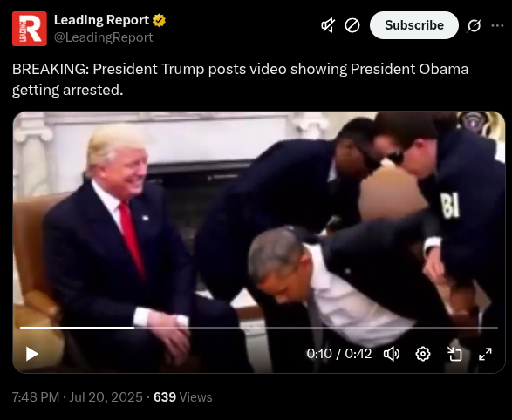Expand the video to fullscreen
The height and width of the screenshot is (420, 512).
click(x=485, y=354)
